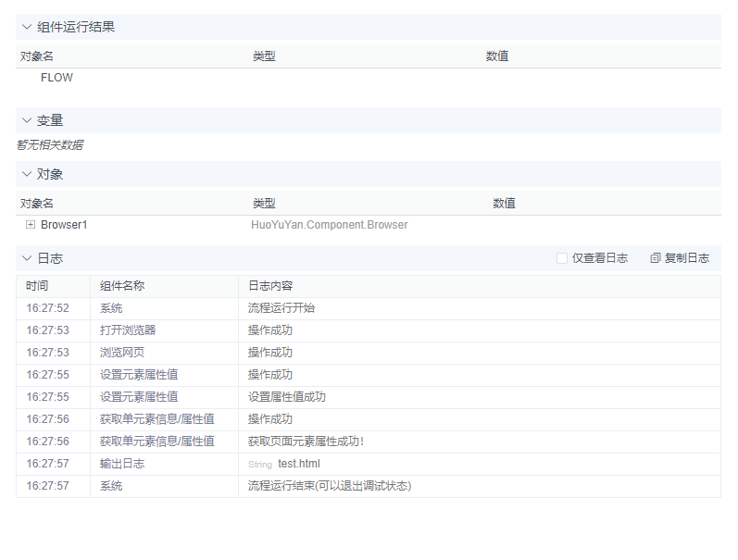Select the 流程运行结束 log entry
Screen dimensions: 738x560
click(329, 486)
